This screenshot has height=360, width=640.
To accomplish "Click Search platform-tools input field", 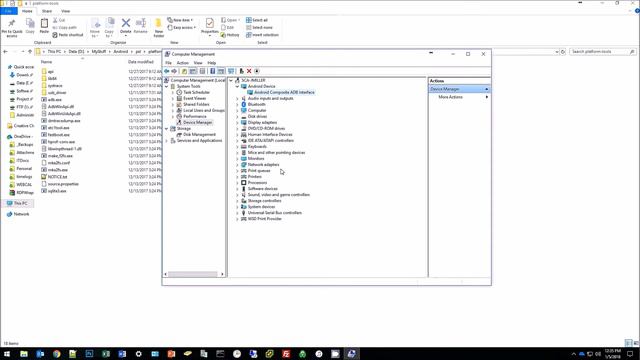I will [x=601, y=52].
